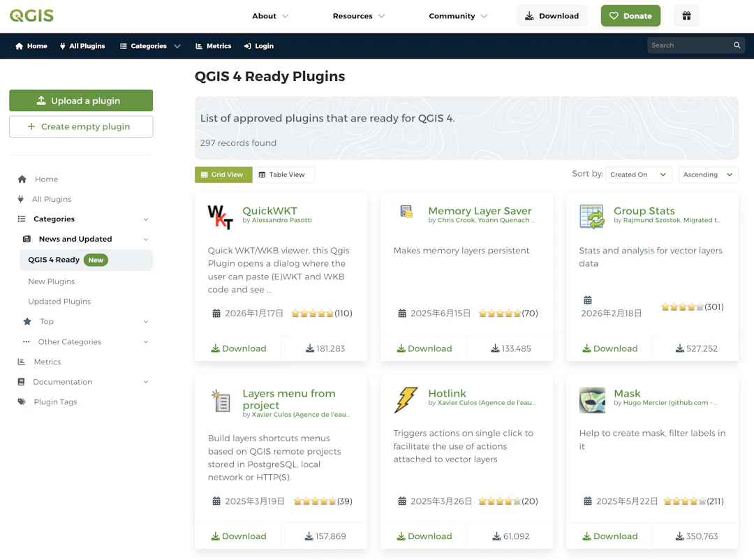Download the Mask plugin
Viewport: 754px width, 560px height.
click(609, 536)
